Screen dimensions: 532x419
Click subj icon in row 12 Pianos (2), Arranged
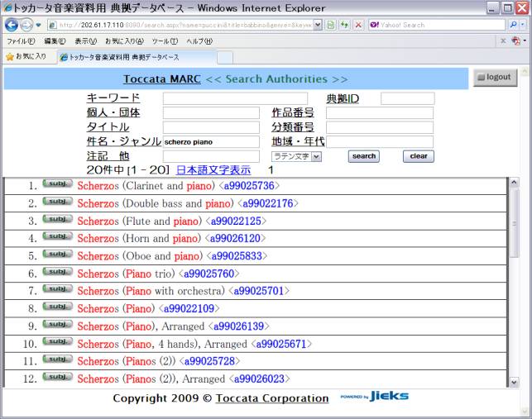click(57, 377)
